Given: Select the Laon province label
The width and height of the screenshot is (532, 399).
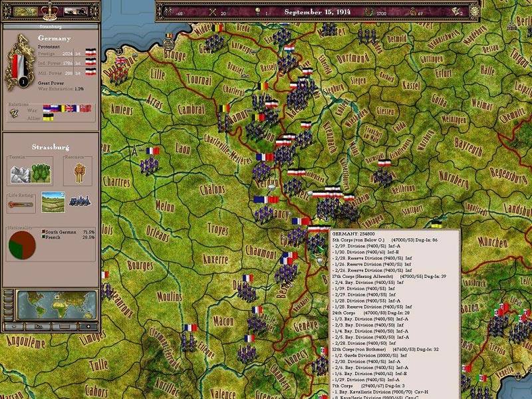Looking at the screenshot, I should point(182,148).
